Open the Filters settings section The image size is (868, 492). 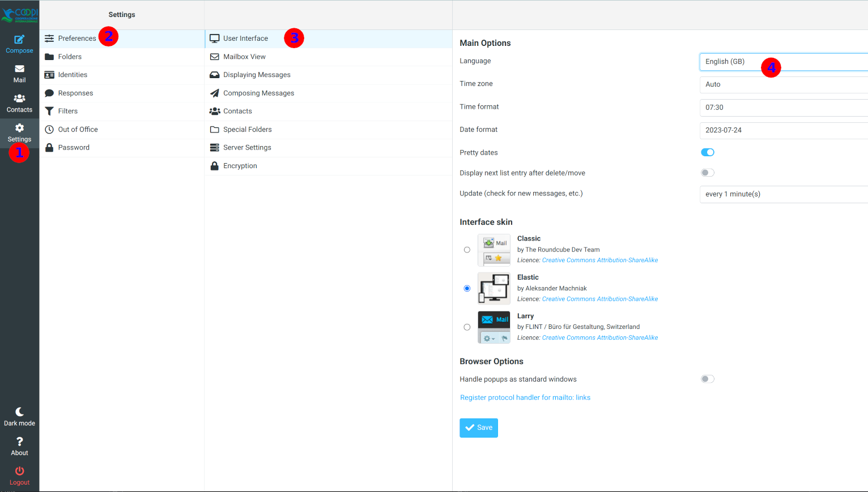pyautogui.click(x=68, y=112)
